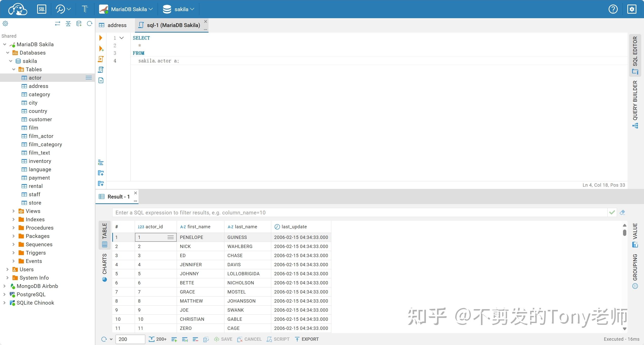This screenshot has width=644, height=345.
Task: Execute the SQL statement with the orange run arrow
Action: coord(101,38)
